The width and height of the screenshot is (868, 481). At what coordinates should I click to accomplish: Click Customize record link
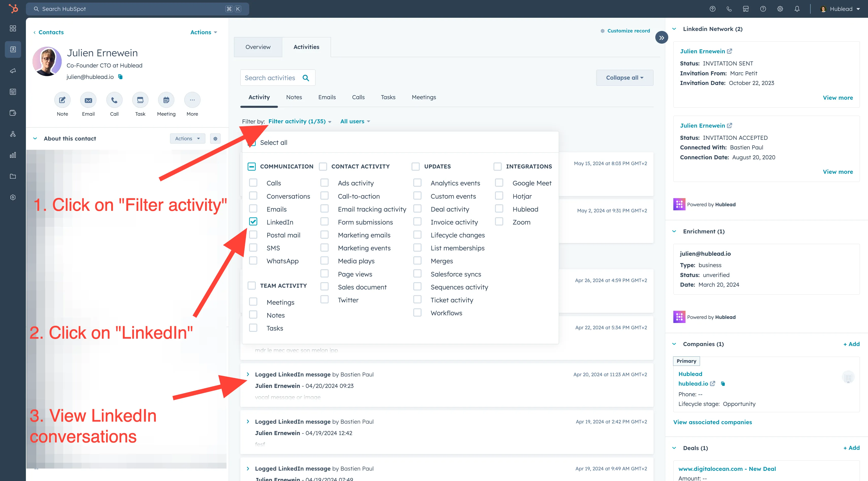pyautogui.click(x=625, y=31)
